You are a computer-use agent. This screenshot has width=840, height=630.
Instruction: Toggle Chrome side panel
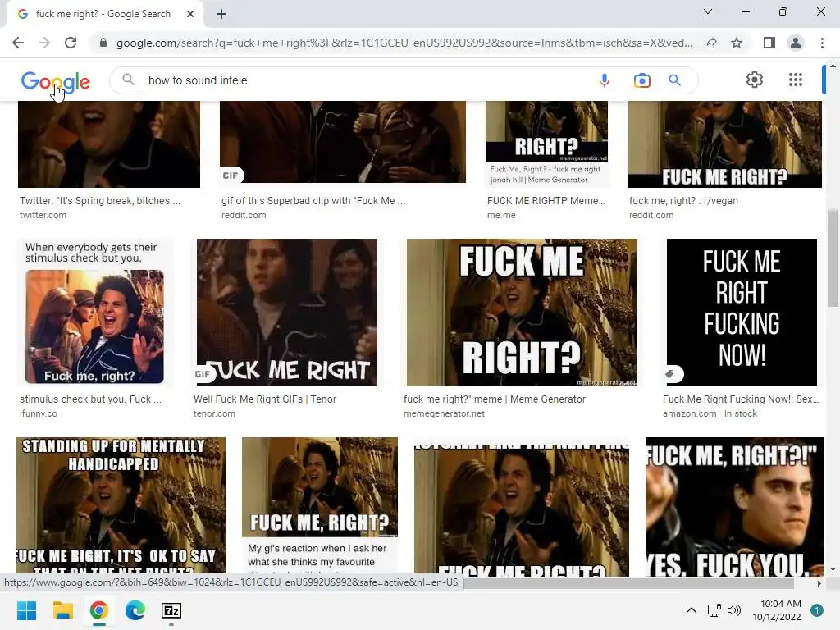coord(769,43)
